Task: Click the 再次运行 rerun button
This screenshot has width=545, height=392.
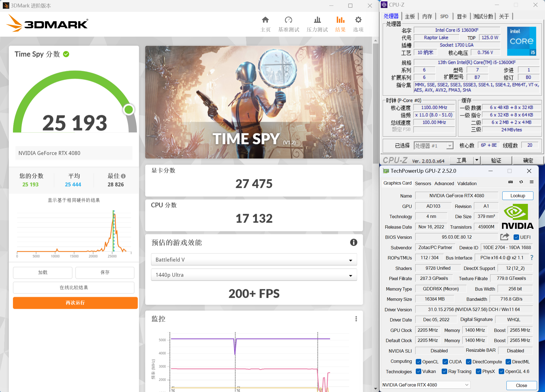Action: (75, 303)
